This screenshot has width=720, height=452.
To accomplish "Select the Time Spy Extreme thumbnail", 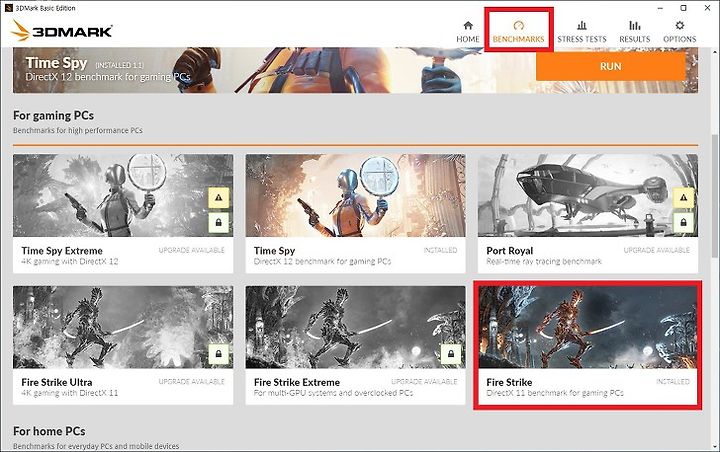I will [123, 196].
